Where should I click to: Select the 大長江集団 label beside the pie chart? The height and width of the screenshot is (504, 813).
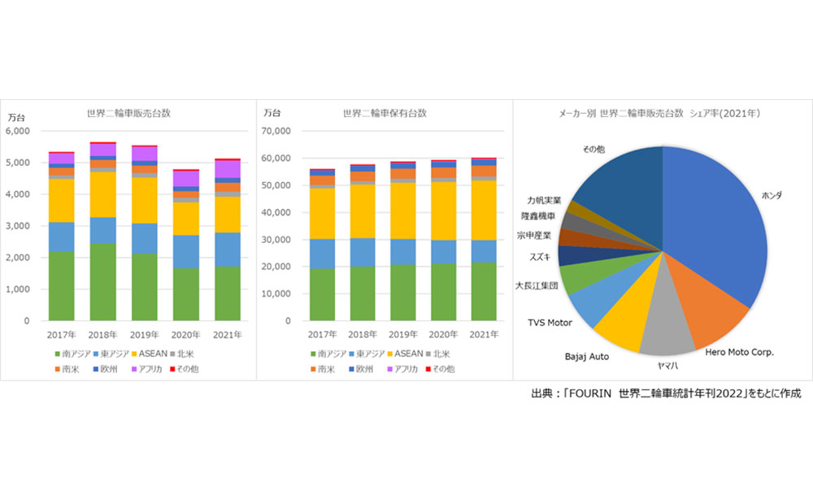(x=536, y=286)
